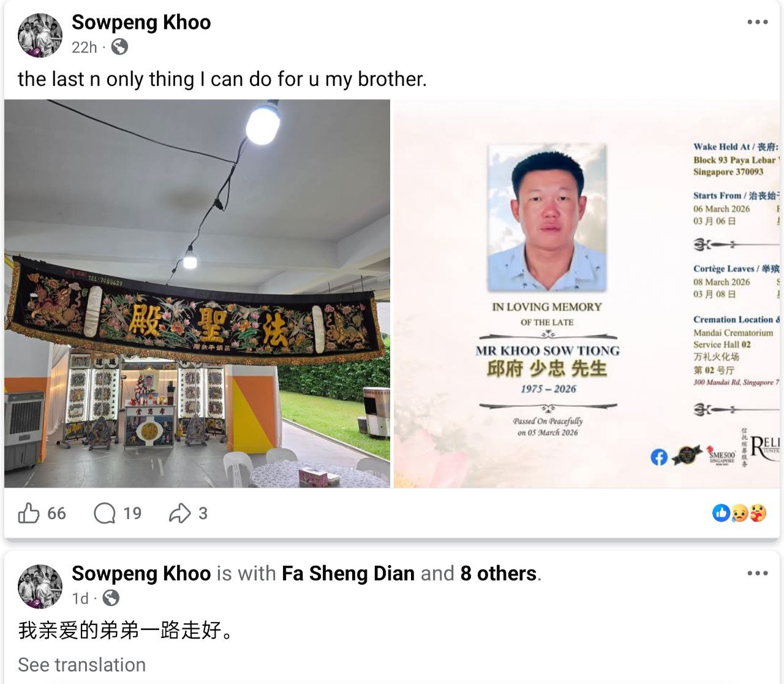This screenshot has height=684, width=784.
Task: Open options menu on the second post
Action: [x=758, y=574]
